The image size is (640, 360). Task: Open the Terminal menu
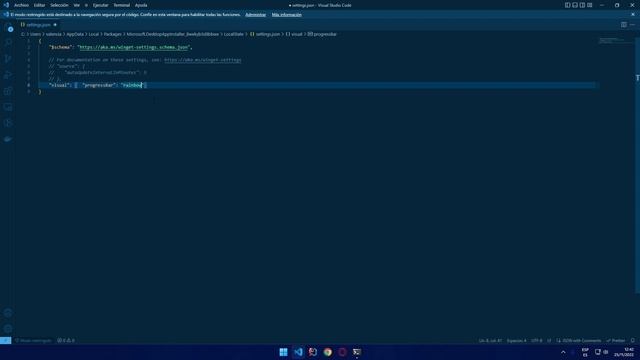pyautogui.click(x=121, y=5)
